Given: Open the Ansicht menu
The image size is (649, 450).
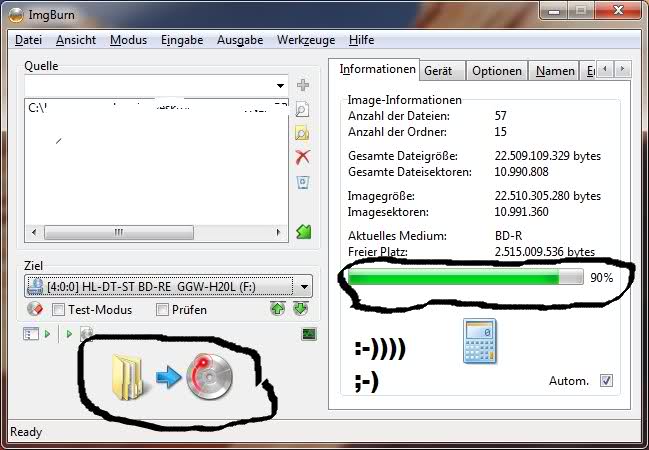Looking at the screenshot, I should (x=76, y=40).
